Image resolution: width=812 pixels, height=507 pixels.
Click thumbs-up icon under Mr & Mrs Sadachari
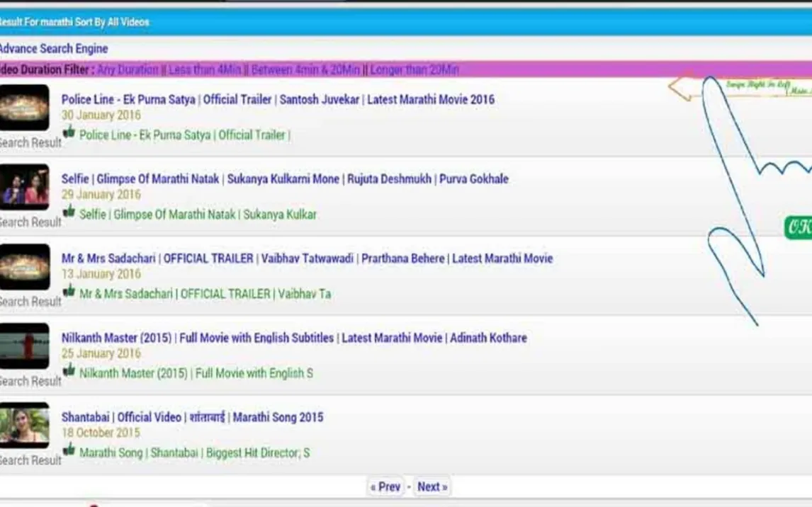click(69, 291)
